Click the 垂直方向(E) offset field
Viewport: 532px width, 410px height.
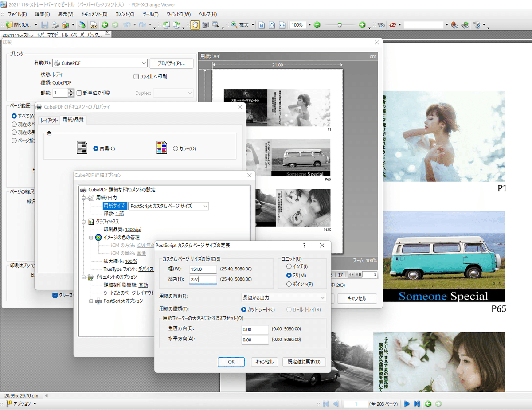[255, 329]
